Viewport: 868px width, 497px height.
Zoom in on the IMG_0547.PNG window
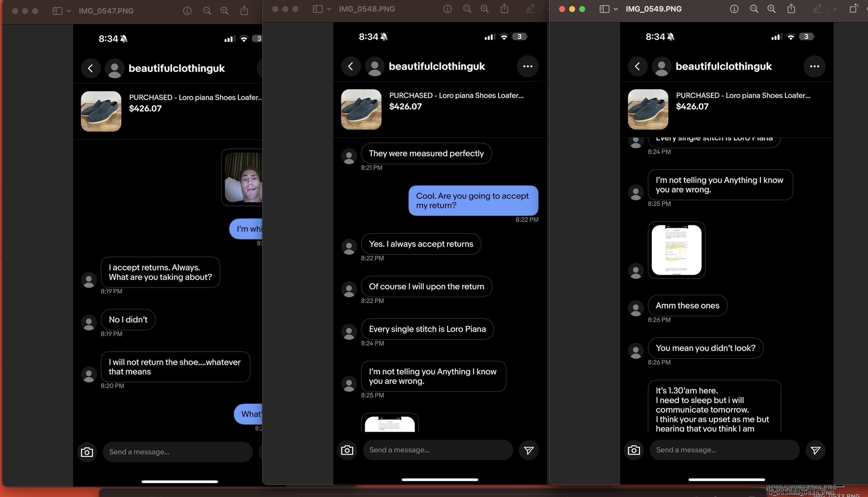(224, 11)
